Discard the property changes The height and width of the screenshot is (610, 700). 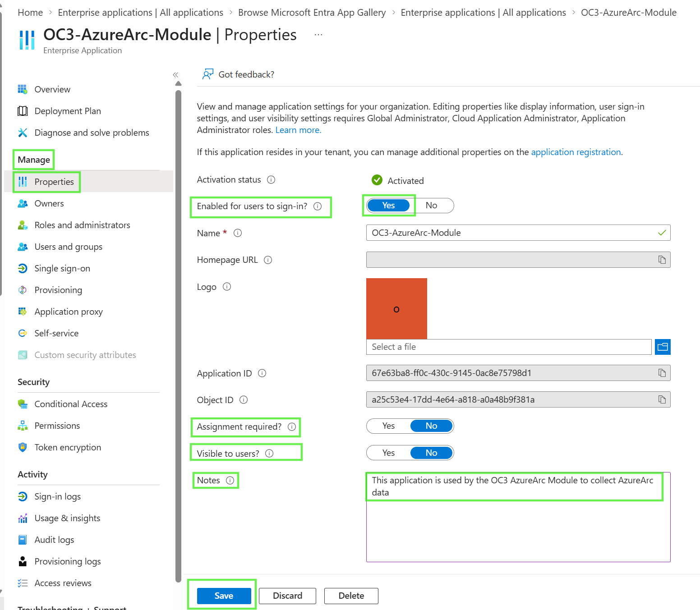[287, 596]
